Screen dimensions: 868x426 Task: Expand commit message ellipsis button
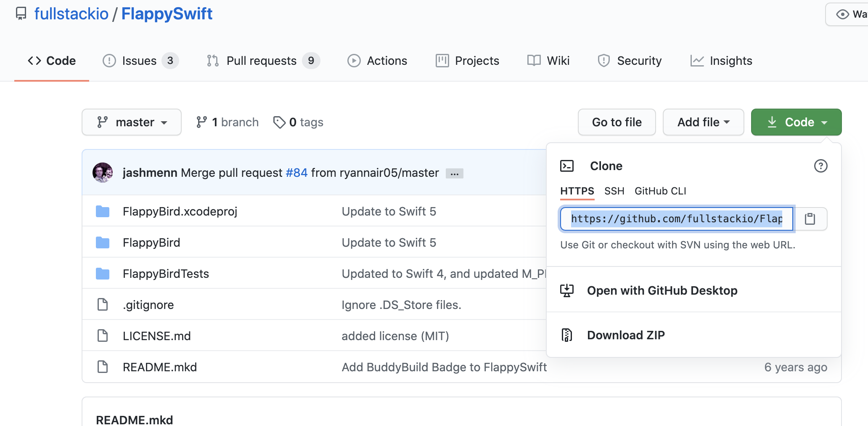pos(454,173)
